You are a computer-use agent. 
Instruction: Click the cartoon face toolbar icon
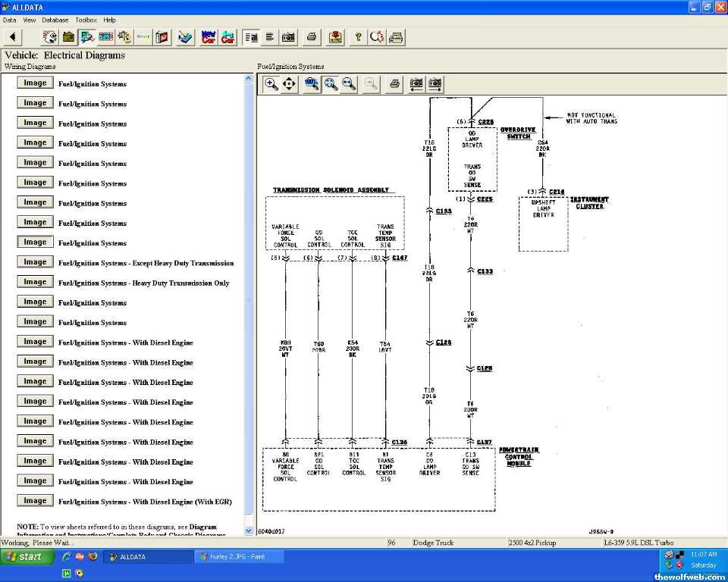point(50,36)
